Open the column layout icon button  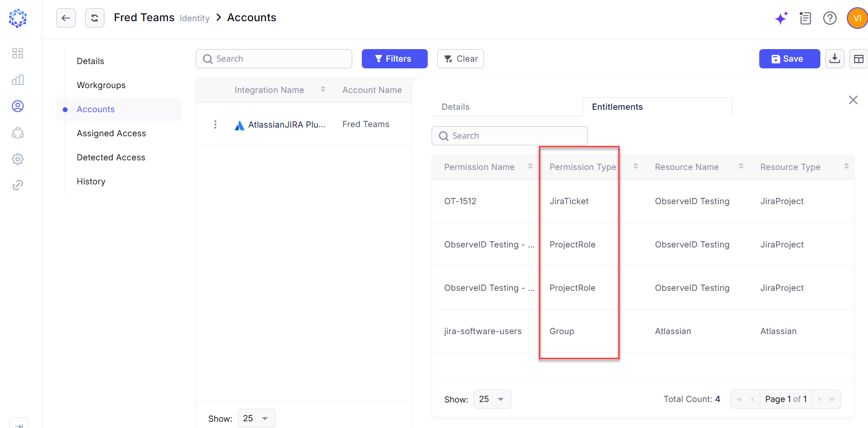(859, 59)
